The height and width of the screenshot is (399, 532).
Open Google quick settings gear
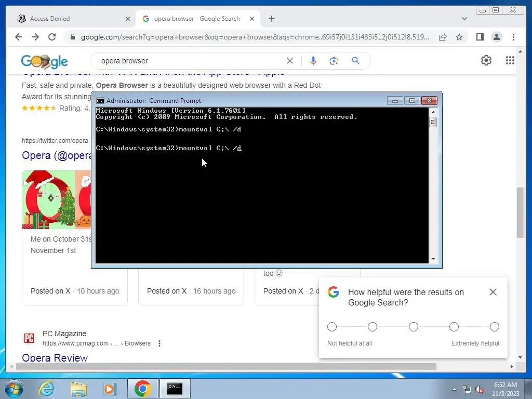click(x=486, y=60)
